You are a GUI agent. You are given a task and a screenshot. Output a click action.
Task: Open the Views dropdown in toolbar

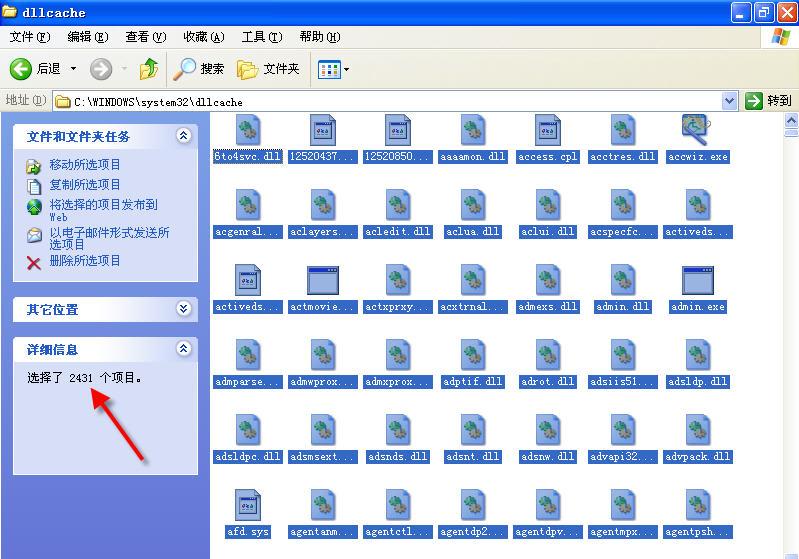coord(333,69)
